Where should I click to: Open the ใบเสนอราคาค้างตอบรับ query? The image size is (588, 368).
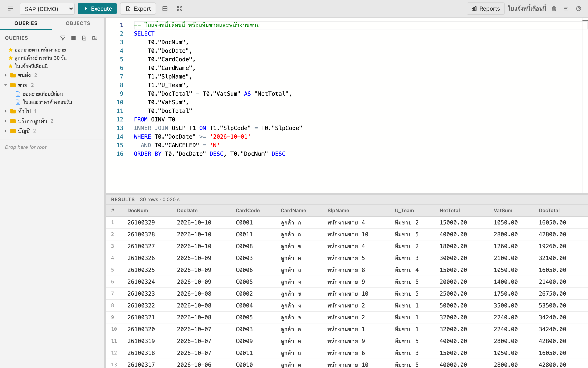click(47, 102)
